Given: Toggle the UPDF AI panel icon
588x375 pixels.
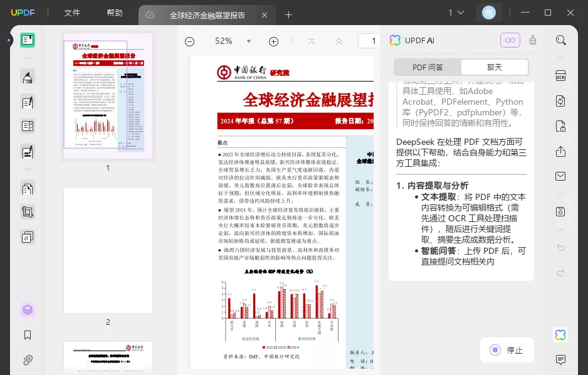Looking at the screenshot, I should (x=560, y=334).
